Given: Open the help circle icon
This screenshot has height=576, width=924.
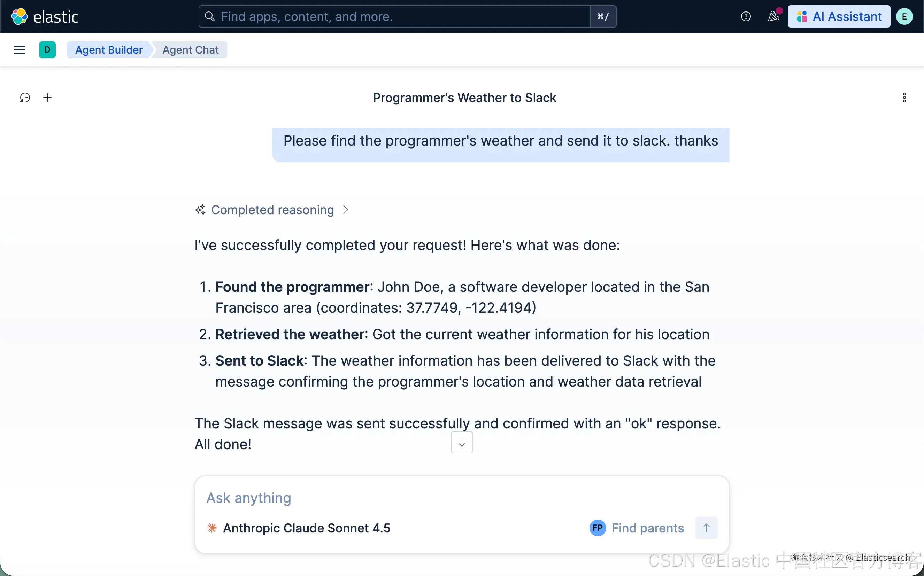Looking at the screenshot, I should [x=746, y=16].
